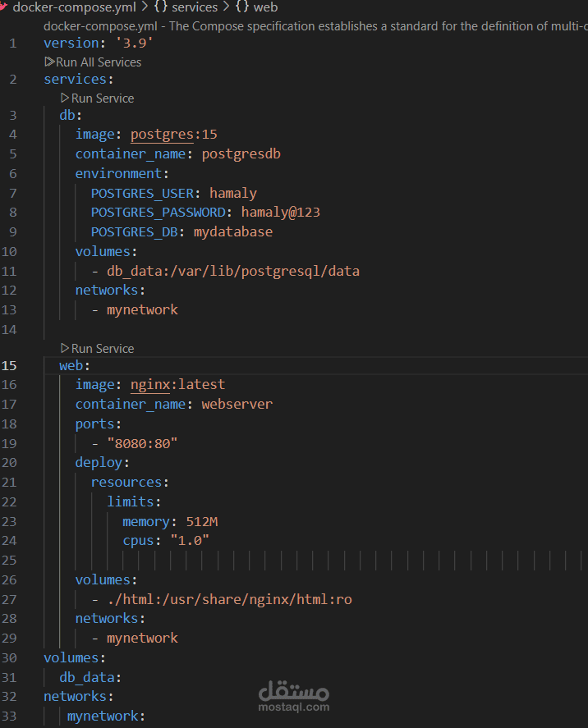The image size is (588, 728).
Task: Click the cpus "1.0" value
Action: (190, 540)
